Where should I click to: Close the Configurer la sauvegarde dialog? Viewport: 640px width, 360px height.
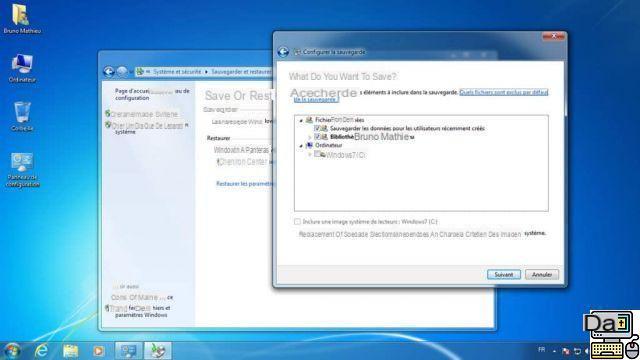tap(553, 36)
